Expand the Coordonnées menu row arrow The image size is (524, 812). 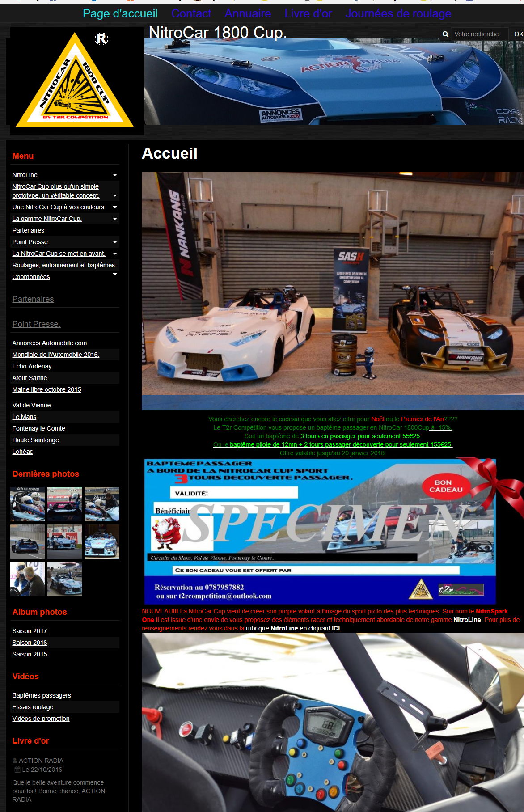tap(115, 274)
